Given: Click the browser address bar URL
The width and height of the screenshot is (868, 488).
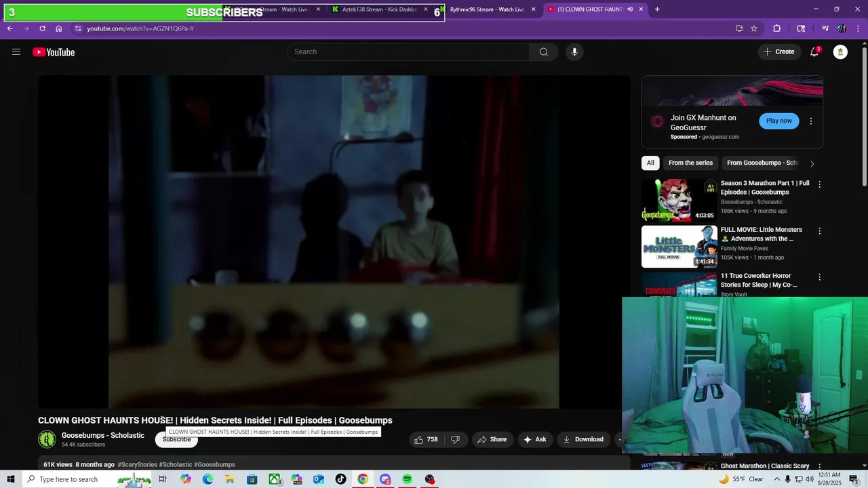Looking at the screenshot, I should click(140, 28).
